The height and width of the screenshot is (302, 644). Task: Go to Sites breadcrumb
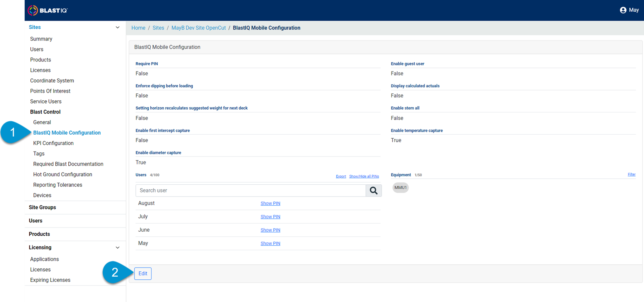tap(158, 28)
